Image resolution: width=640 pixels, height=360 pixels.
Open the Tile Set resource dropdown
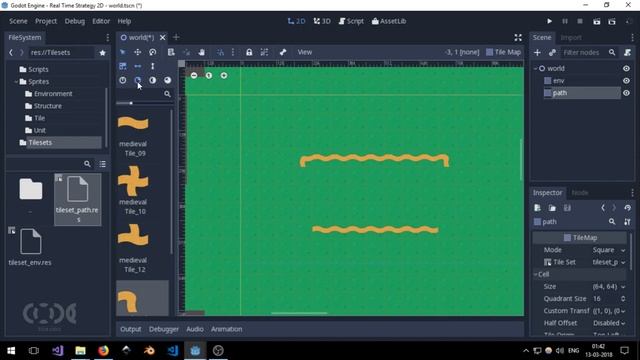[609, 262]
